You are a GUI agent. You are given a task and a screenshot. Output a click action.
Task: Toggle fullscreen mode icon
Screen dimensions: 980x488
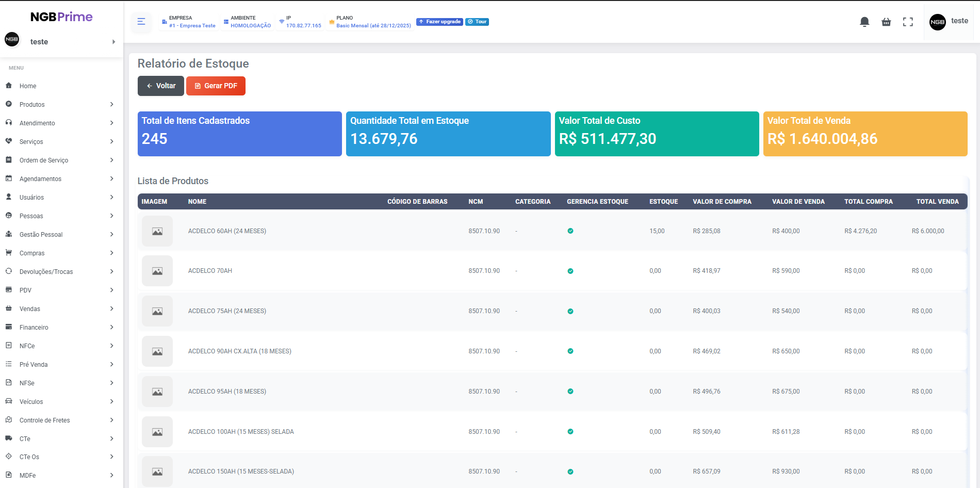908,22
